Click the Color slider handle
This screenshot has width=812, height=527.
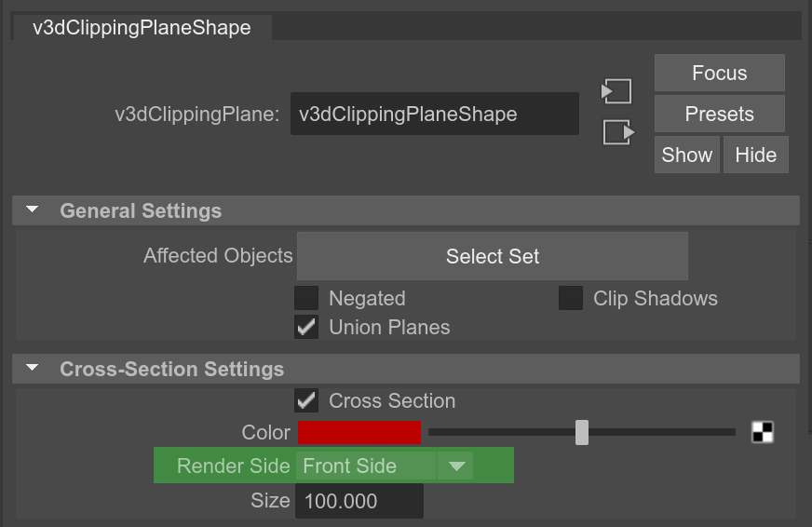(x=582, y=432)
